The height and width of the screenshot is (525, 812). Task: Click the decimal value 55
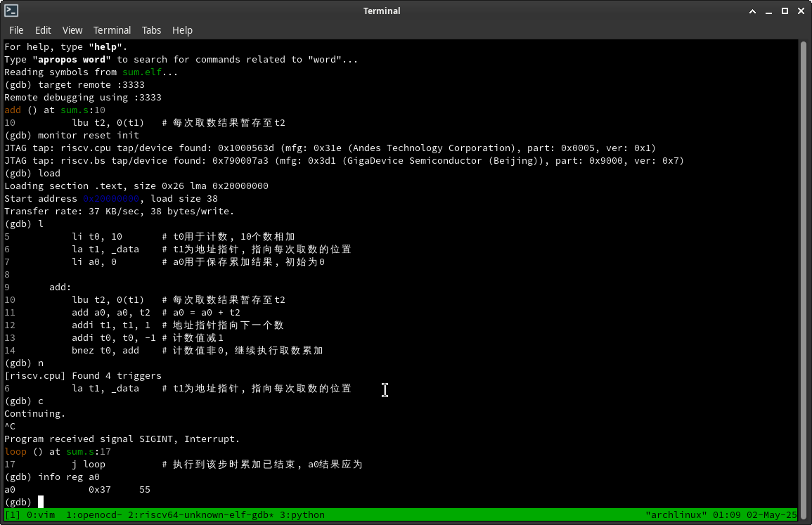(x=145, y=490)
